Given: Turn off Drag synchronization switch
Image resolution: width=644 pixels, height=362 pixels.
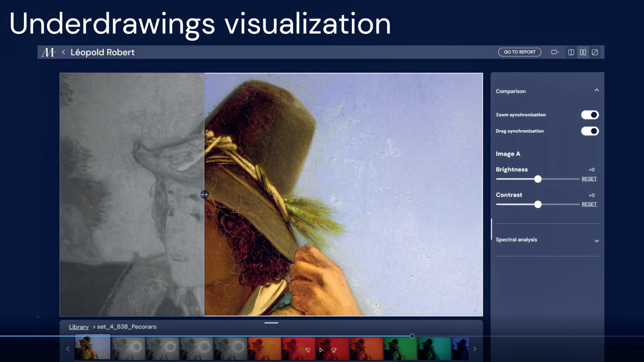Looking at the screenshot, I should (590, 131).
